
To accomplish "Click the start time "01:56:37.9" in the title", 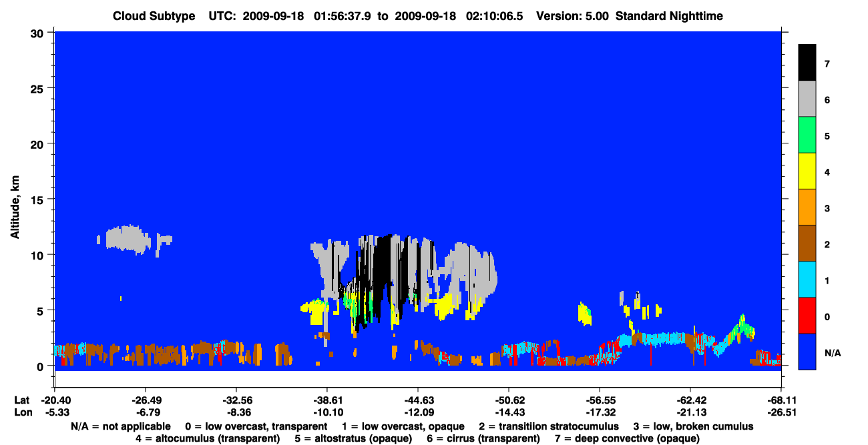I will click(343, 16).
